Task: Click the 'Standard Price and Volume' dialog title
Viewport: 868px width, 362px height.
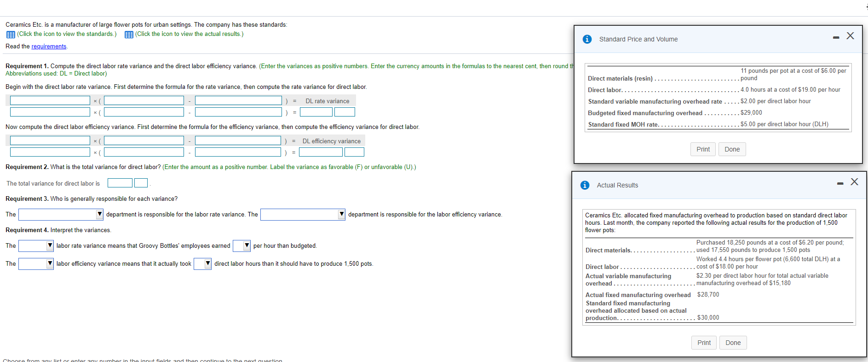Action: pos(638,39)
